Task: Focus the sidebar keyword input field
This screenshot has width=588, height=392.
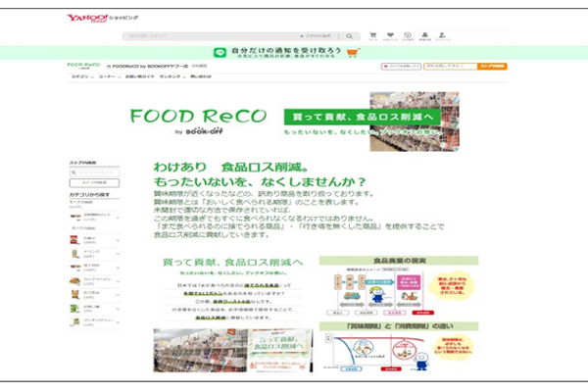Action: 94,172
